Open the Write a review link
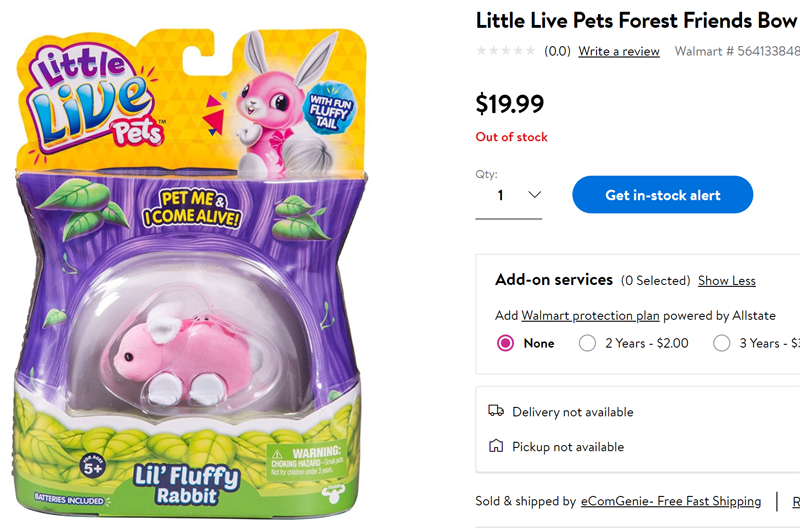 coord(619,51)
